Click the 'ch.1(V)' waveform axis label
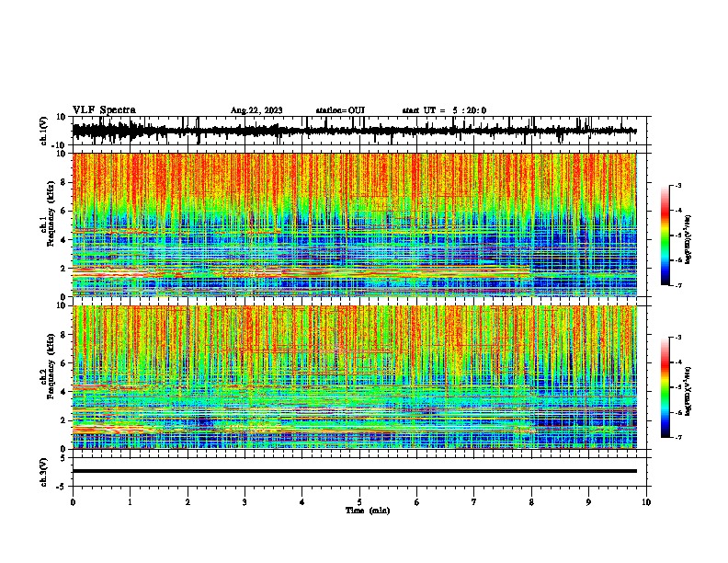The image size is (728, 563). 44,131
